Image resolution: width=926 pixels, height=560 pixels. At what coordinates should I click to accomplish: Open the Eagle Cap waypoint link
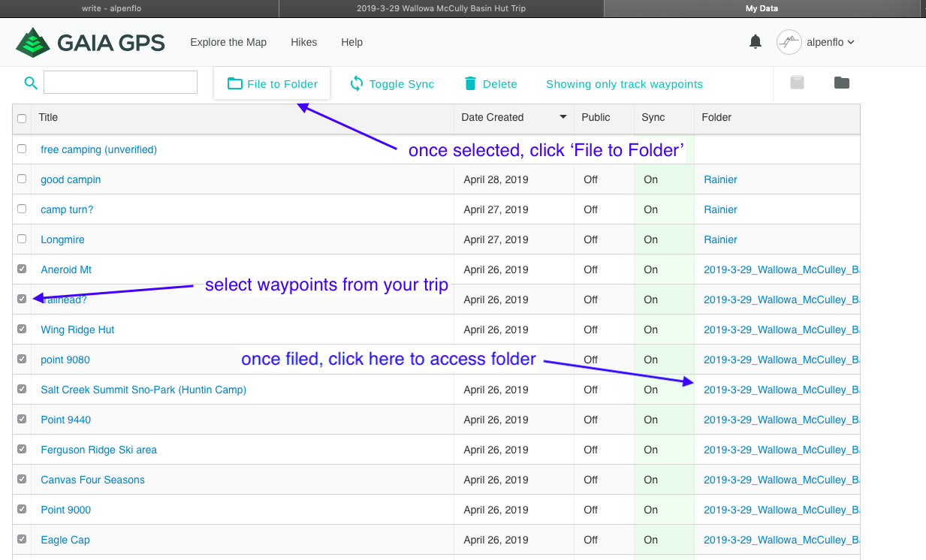point(65,540)
